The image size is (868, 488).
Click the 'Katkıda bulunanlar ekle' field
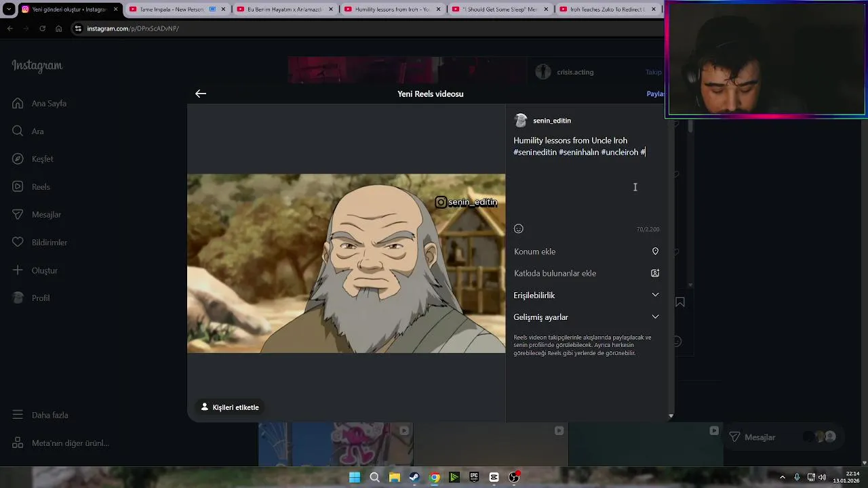[587, 273]
